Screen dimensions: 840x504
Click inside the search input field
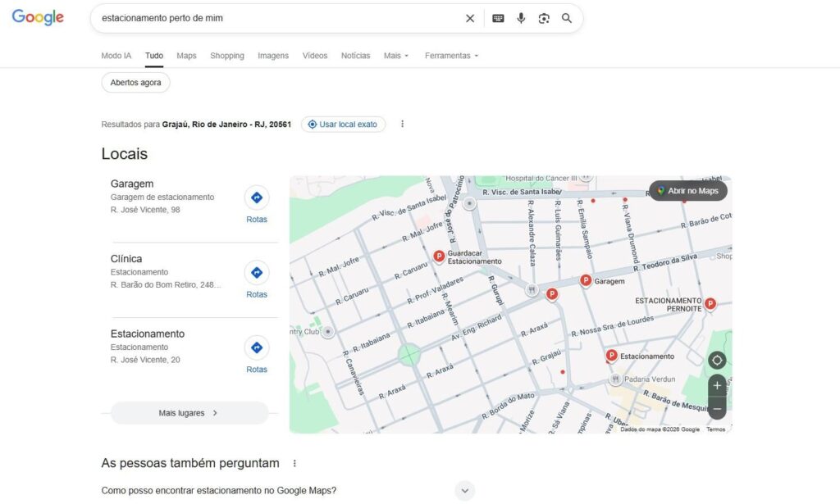tap(246, 17)
